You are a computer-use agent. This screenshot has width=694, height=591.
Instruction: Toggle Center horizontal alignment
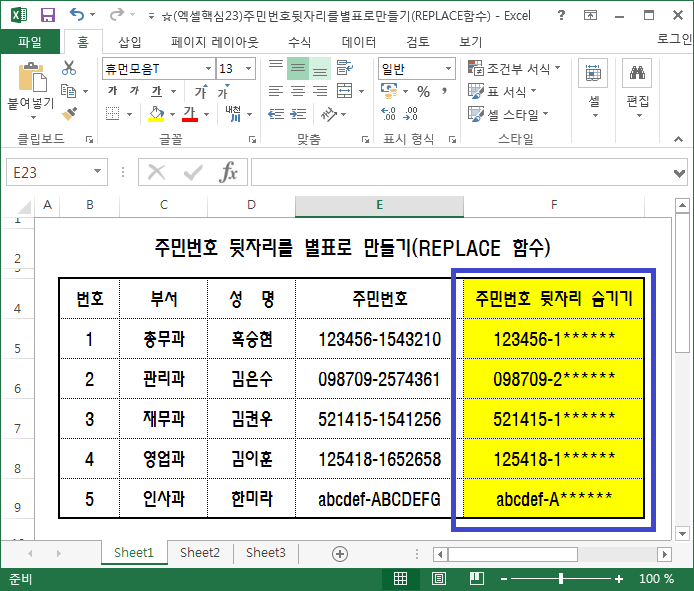pyautogui.click(x=298, y=91)
